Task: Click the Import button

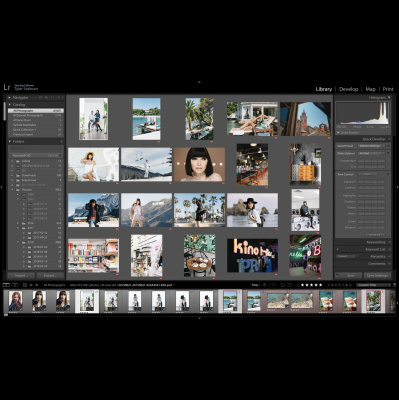Action: click(x=21, y=276)
